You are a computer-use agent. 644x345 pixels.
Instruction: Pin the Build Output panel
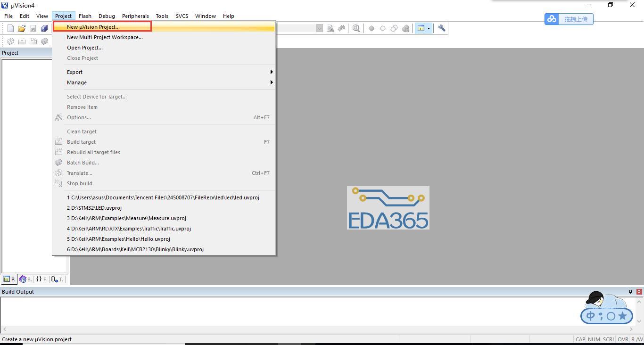tap(630, 292)
